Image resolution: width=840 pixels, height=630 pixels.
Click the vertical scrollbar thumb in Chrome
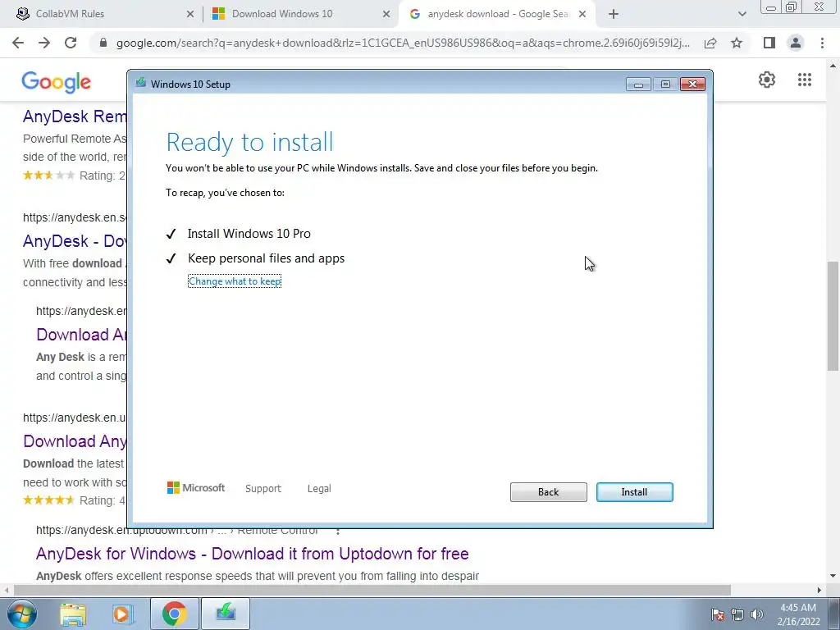[x=833, y=316]
